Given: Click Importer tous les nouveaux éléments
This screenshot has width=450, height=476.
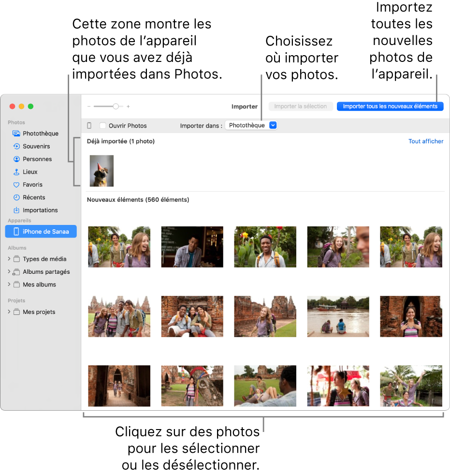Looking at the screenshot, I should 390,106.
